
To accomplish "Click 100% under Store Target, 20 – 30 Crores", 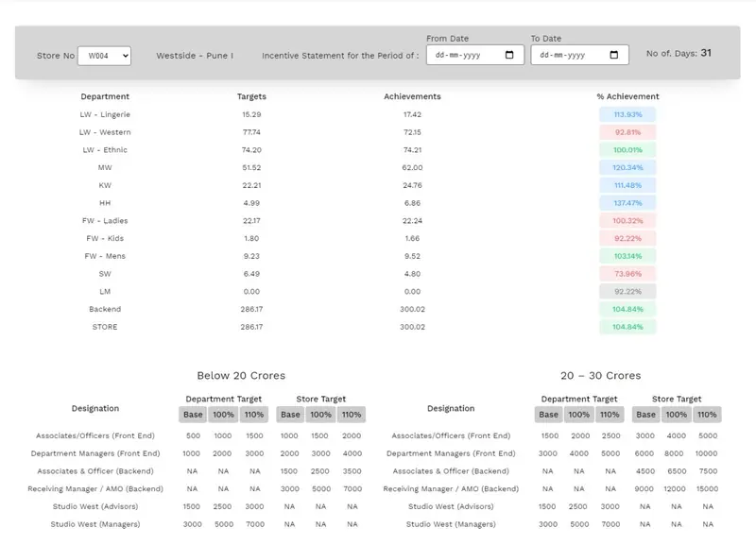I will 677,415.
